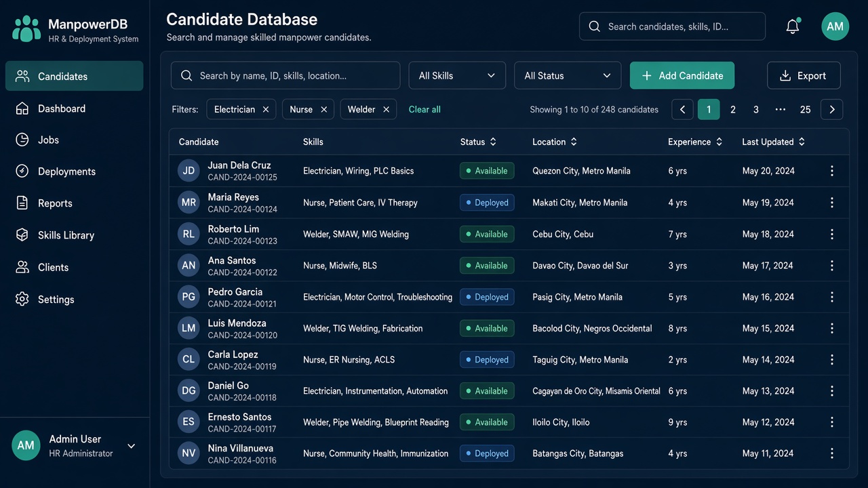This screenshot has height=488, width=868.
Task: Open row actions for Roberto Lim
Action: [832, 234]
